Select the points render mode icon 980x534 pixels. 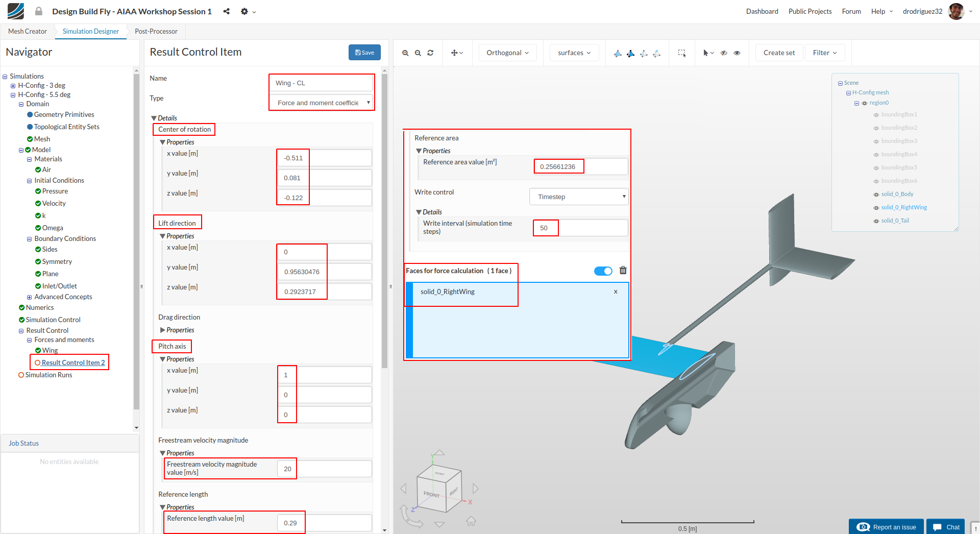coord(657,53)
